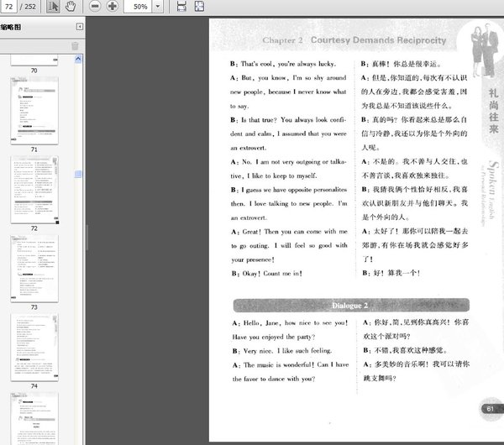Click the zoom out minus button
Image resolution: width=504 pixels, height=445 pixels.
[93, 6]
